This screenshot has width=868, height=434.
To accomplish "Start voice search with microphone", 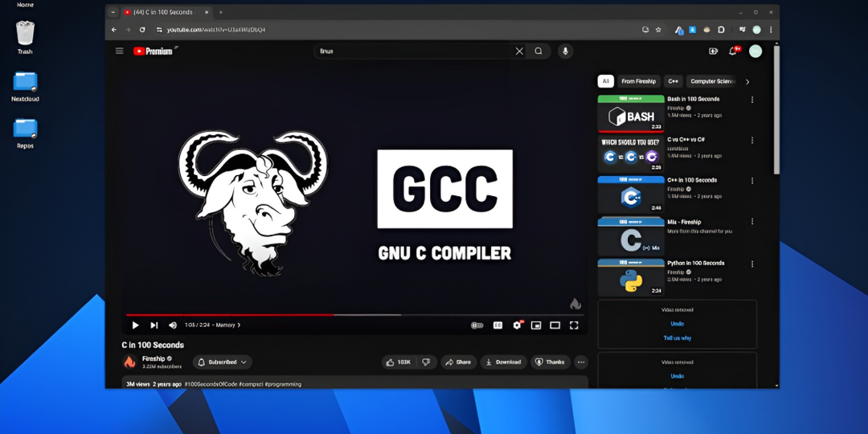I will (565, 51).
